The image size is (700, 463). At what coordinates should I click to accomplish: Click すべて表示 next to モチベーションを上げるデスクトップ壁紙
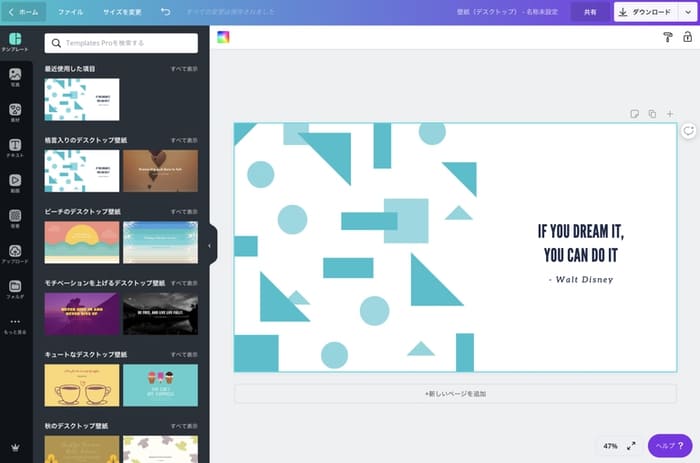pyautogui.click(x=184, y=283)
